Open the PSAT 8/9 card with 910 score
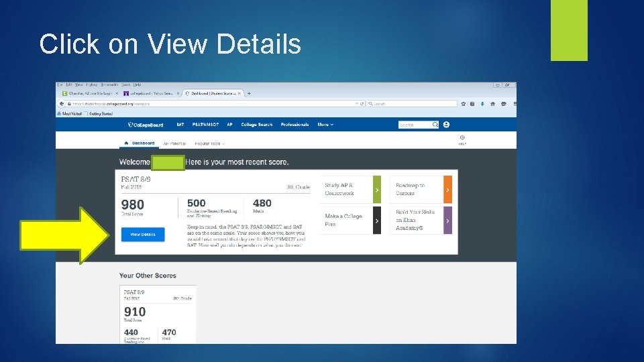Screen dimensions: 644x362 pos(158,314)
